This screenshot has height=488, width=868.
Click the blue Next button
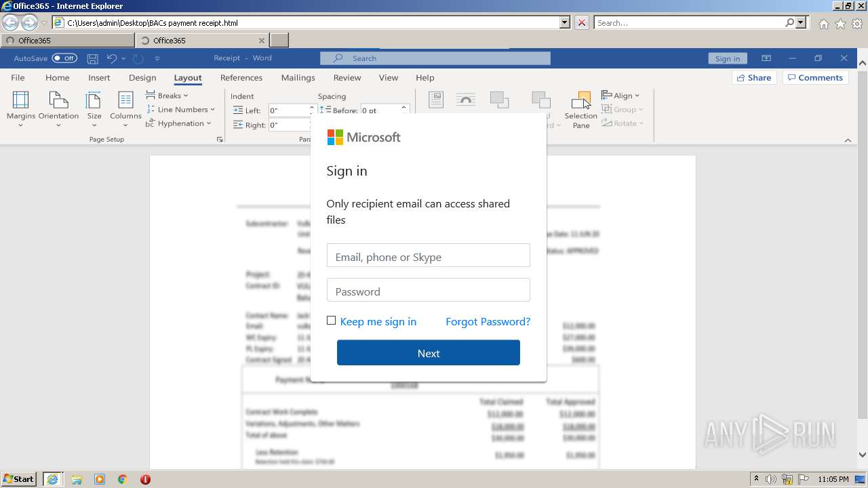(429, 353)
